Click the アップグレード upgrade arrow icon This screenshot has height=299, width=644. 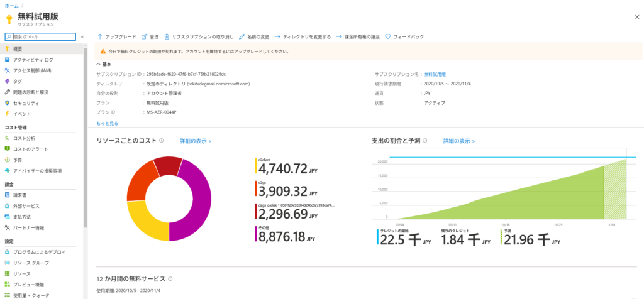(x=100, y=36)
